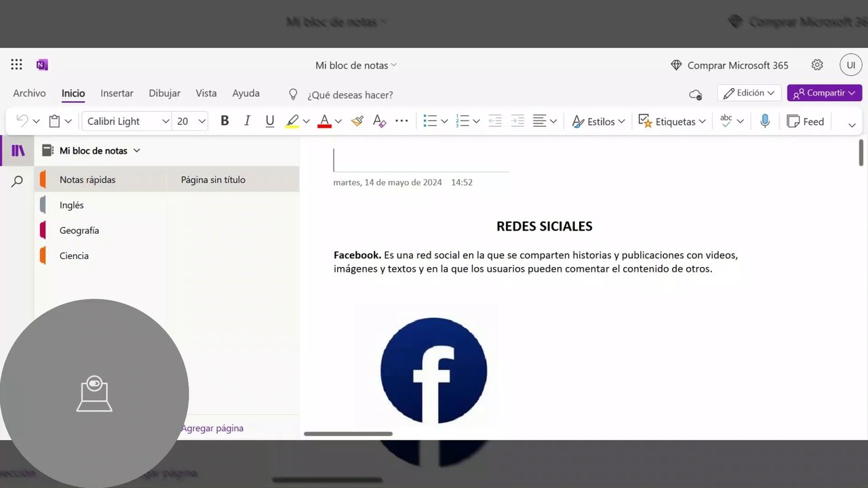Click the lightbulb Tell Me icon

pyautogui.click(x=293, y=94)
